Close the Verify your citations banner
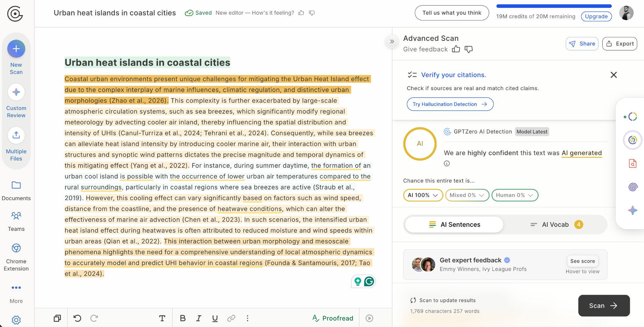The width and height of the screenshot is (644, 327). pyautogui.click(x=613, y=75)
